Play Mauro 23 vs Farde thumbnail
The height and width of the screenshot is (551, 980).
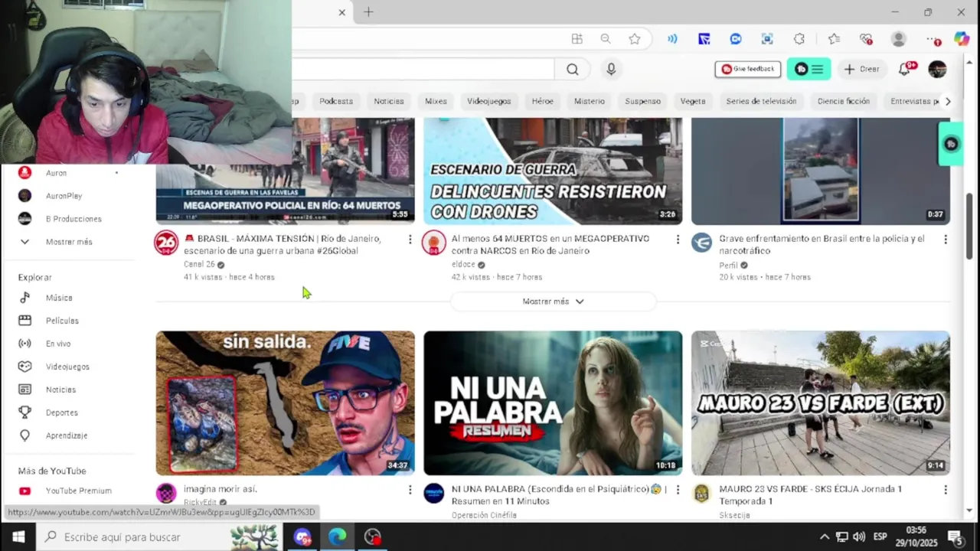click(821, 403)
